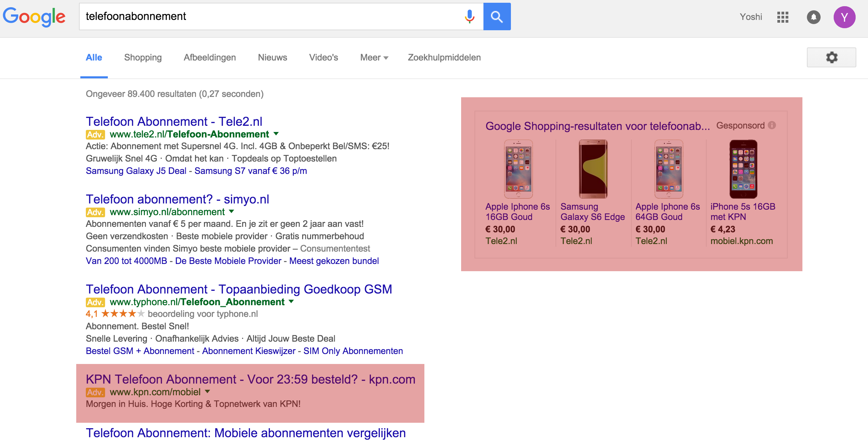Open the Samsung Galaxy J5 Deal sitelink

click(136, 171)
